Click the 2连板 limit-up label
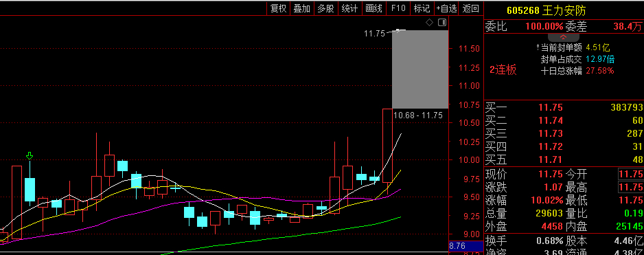The height and width of the screenshot is (255, 644). click(x=503, y=70)
